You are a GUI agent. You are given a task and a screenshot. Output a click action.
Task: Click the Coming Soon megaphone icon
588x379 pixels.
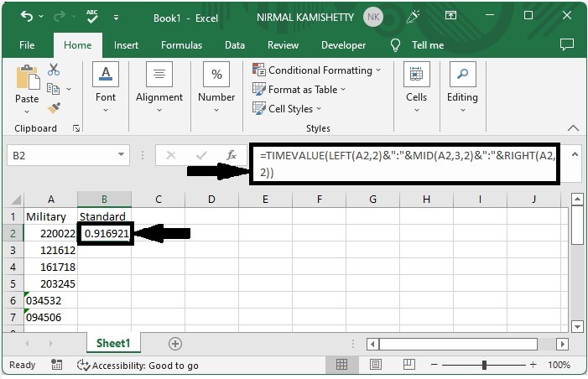point(413,17)
